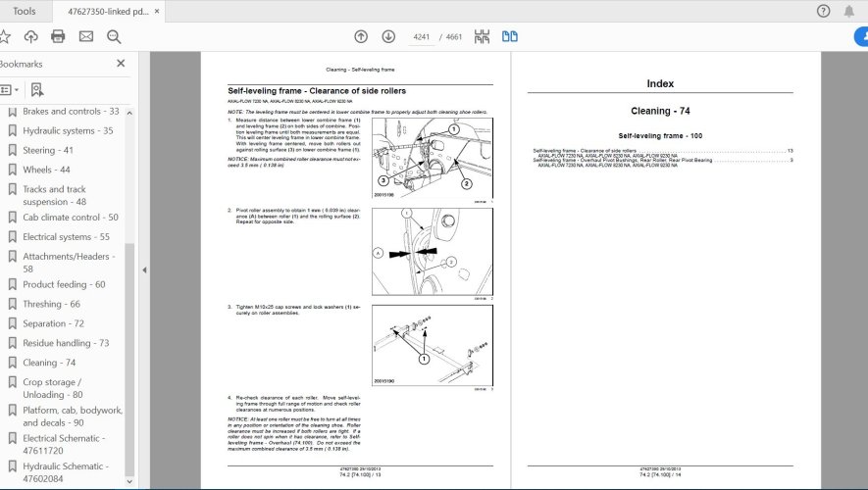Click the star bookmark file icon

click(x=5, y=37)
